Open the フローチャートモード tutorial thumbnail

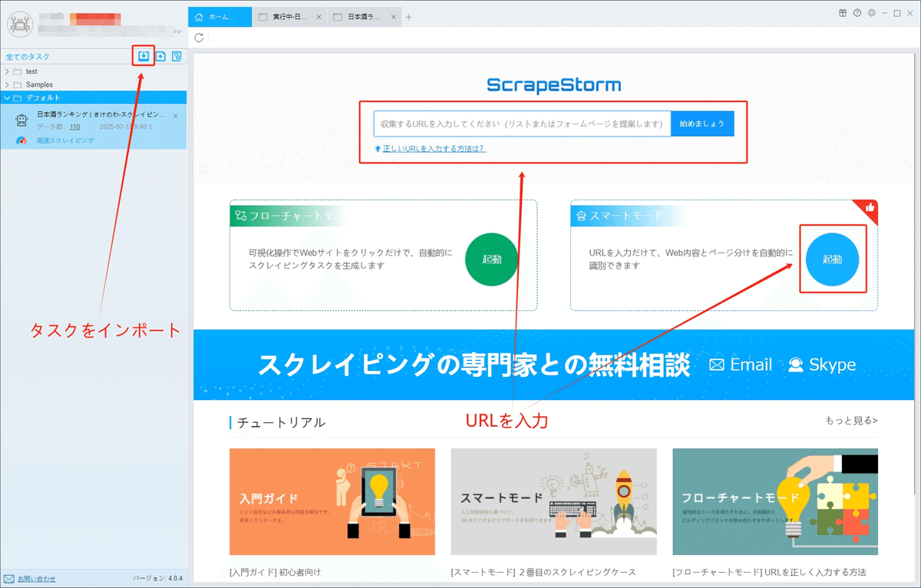pos(775,502)
